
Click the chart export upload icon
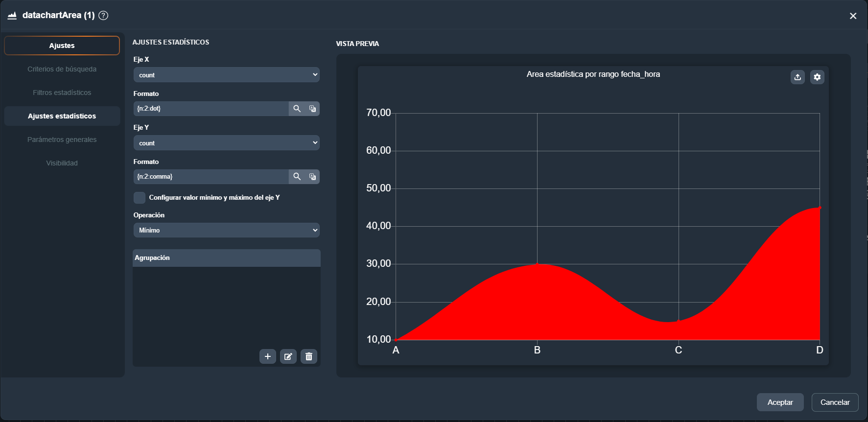[798, 77]
